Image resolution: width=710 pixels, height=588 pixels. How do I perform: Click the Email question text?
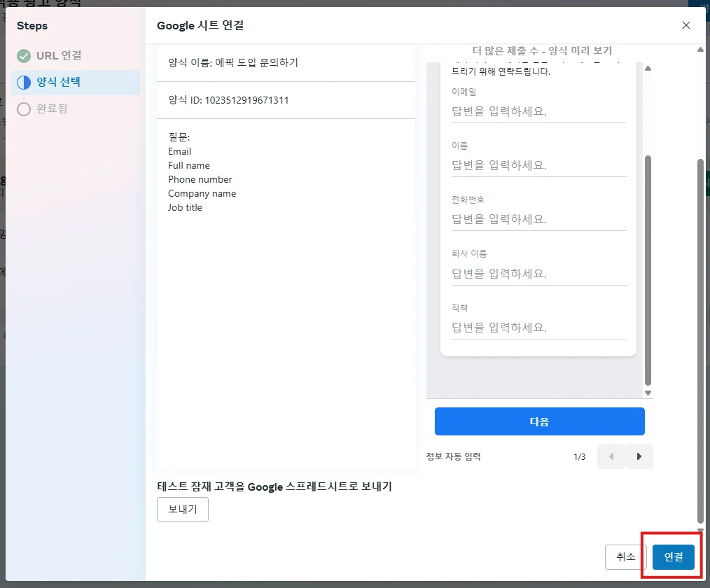pyautogui.click(x=179, y=151)
